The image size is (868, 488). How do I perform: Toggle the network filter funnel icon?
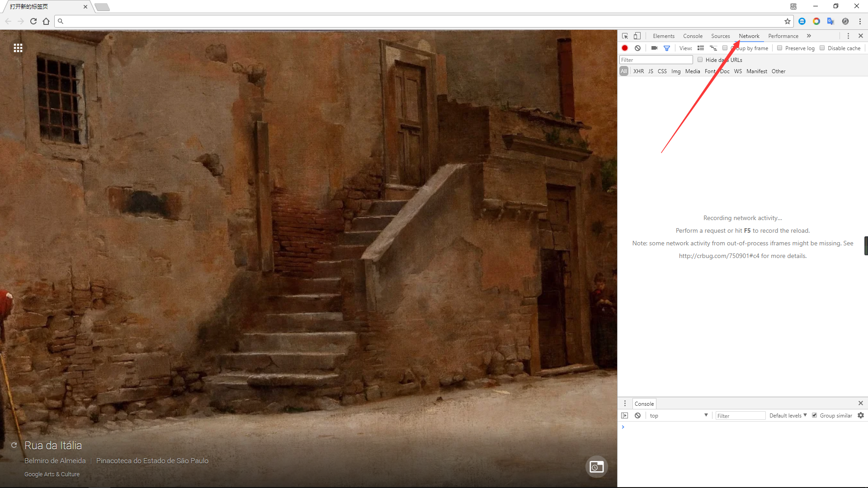(667, 48)
